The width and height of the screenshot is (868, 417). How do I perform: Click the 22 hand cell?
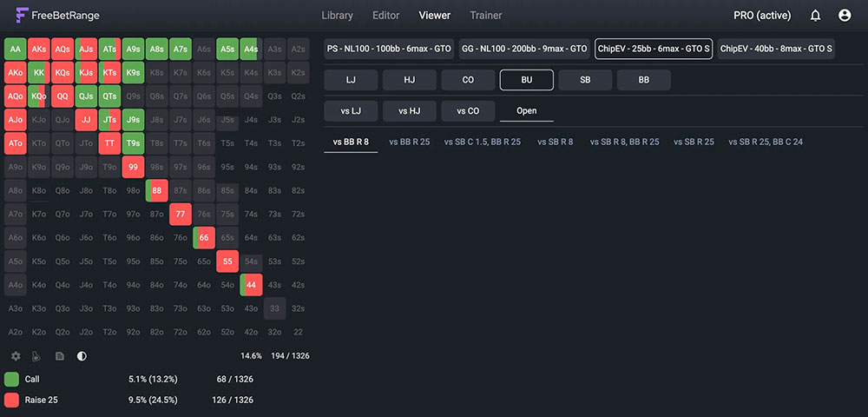coord(299,332)
